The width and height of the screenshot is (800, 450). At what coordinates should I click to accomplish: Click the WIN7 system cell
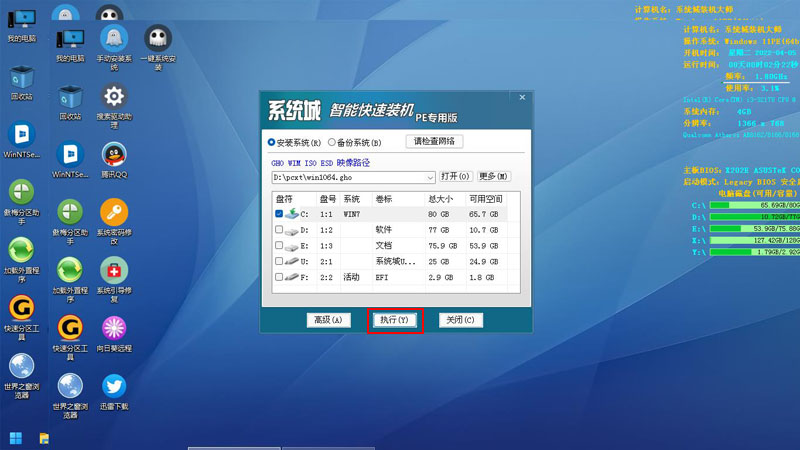(352, 214)
